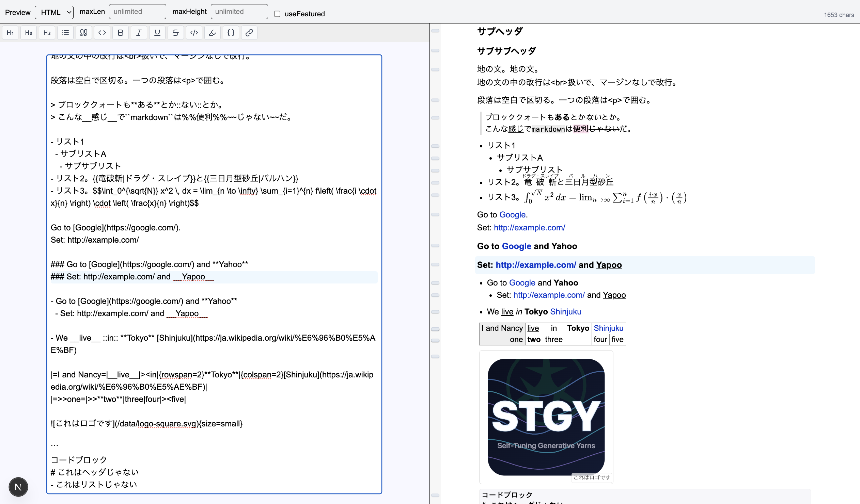The height and width of the screenshot is (504, 860).
Task: Insert a bullet list
Action: point(65,33)
